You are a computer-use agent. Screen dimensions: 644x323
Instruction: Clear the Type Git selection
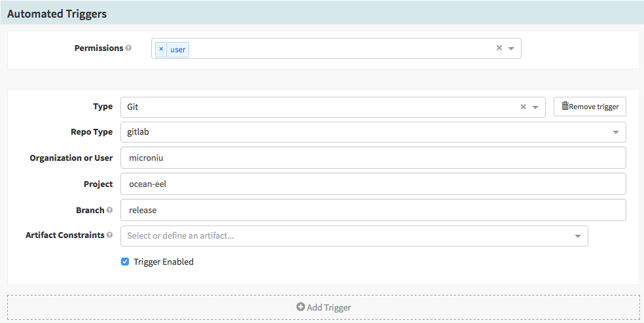click(x=524, y=107)
